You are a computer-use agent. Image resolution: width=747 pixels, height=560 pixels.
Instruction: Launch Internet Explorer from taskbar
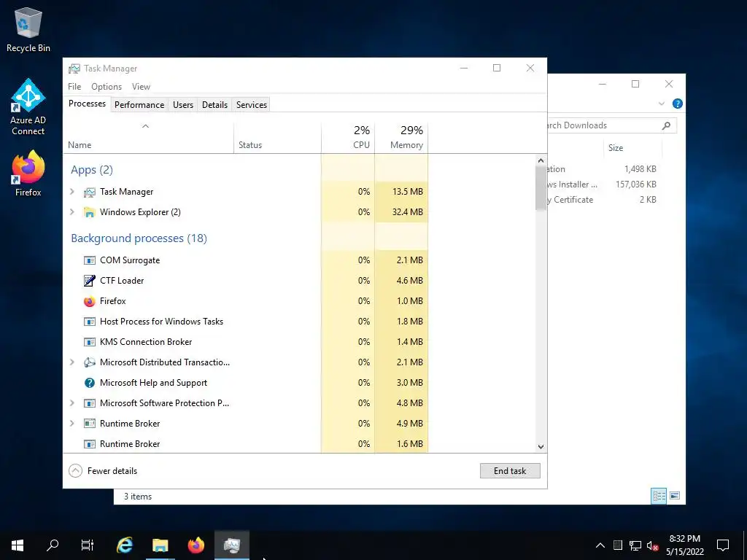(125, 545)
